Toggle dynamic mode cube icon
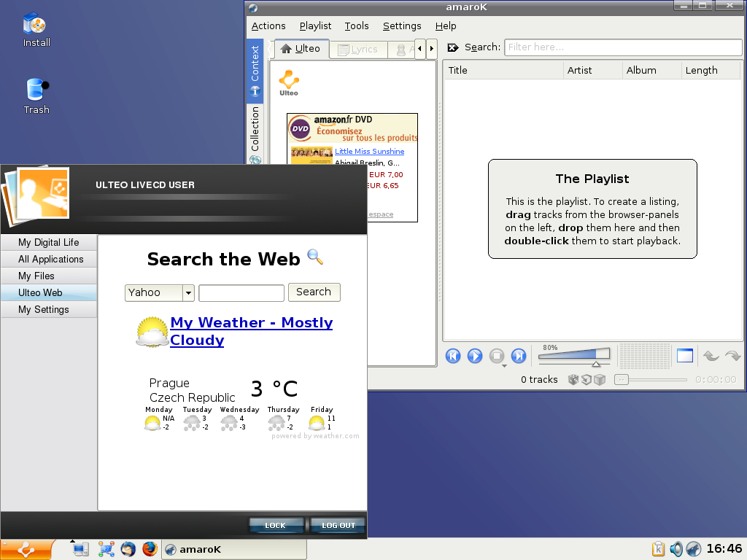 coord(600,379)
